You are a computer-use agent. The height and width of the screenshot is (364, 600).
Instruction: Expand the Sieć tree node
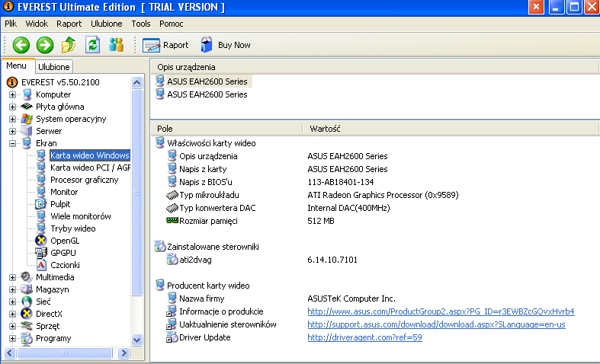(13, 302)
